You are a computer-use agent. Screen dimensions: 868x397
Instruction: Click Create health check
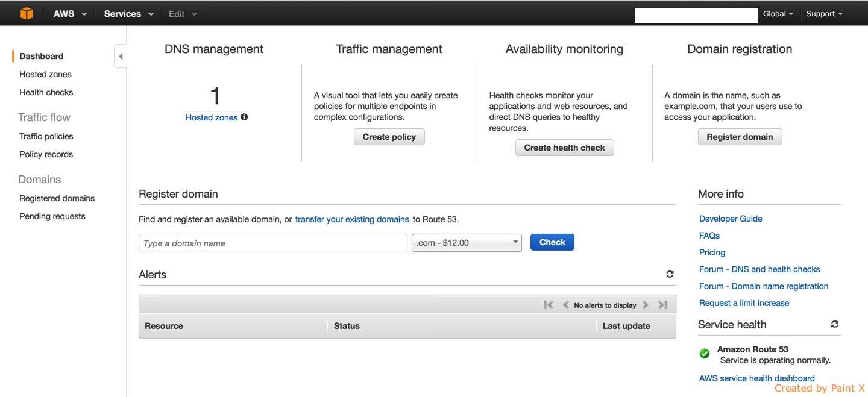pyautogui.click(x=564, y=147)
